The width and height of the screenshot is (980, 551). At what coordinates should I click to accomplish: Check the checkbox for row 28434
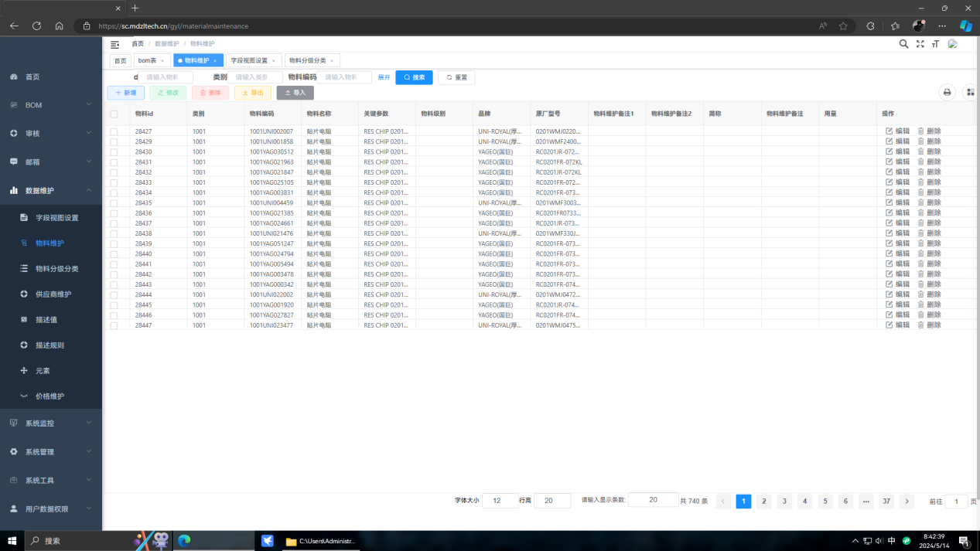pos(114,192)
